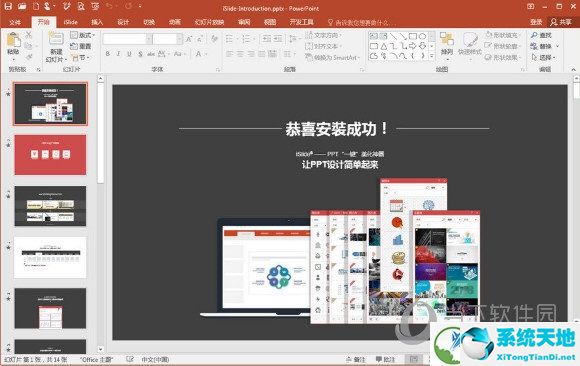
Task: Click the Find (查找) magnifier button
Action: coord(542,35)
